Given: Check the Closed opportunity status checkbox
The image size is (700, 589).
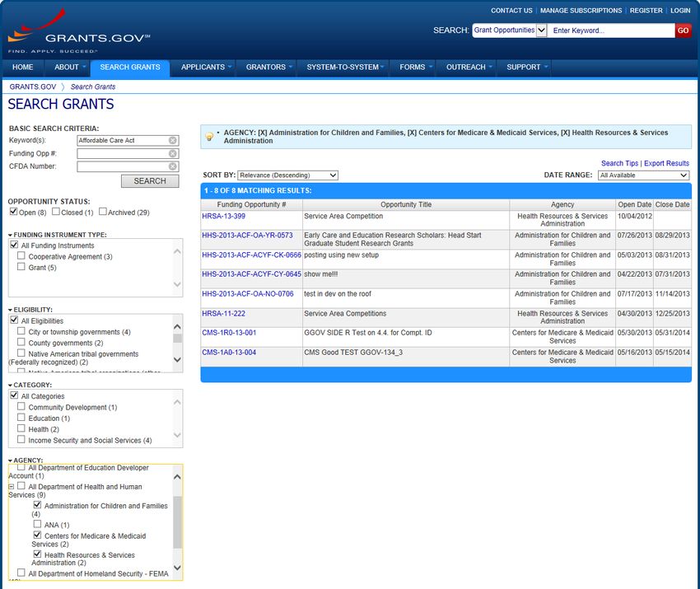Looking at the screenshot, I should pyautogui.click(x=56, y=212).
